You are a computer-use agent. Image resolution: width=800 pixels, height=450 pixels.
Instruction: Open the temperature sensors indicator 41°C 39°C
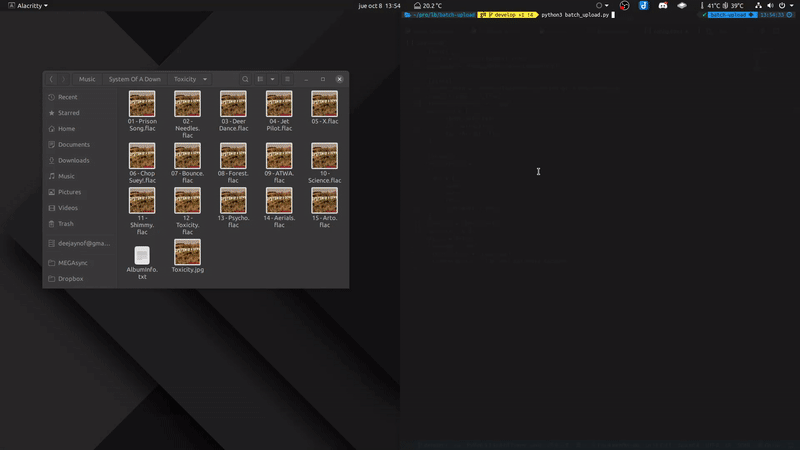(x=722, y=6)
